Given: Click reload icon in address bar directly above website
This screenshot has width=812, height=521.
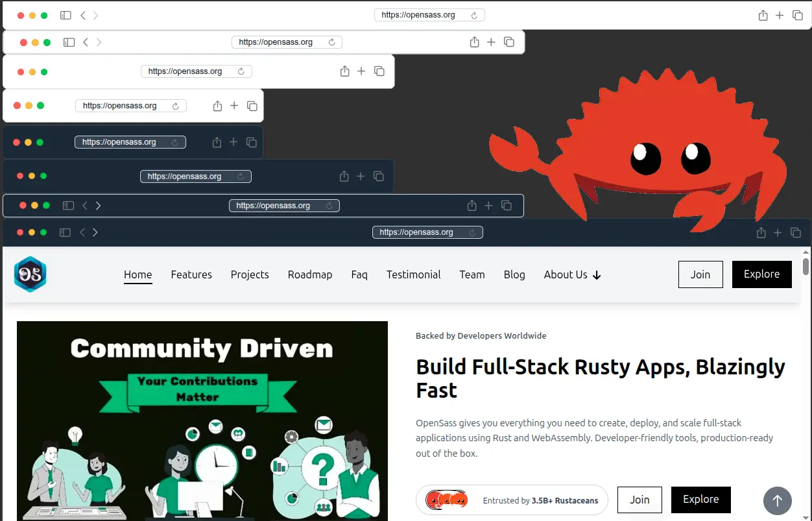Looking at the screenshot, I should (473, 232).
